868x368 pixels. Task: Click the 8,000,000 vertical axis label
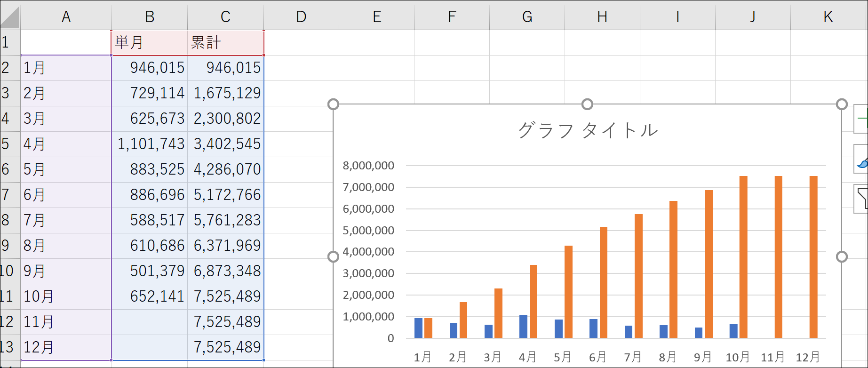tap(368, 166)
